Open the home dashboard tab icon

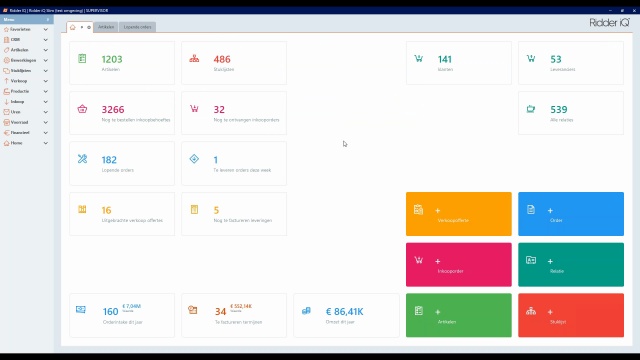pos(73,27)
